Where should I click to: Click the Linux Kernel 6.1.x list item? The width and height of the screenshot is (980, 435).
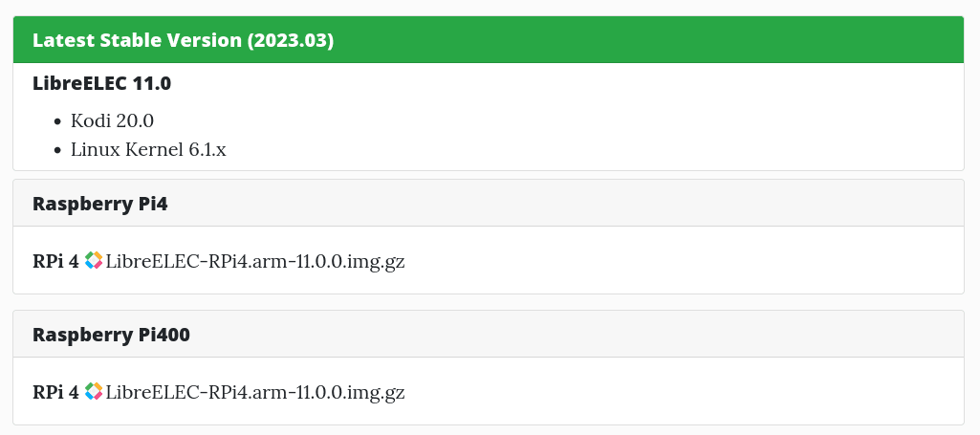[x=148, y=150]
